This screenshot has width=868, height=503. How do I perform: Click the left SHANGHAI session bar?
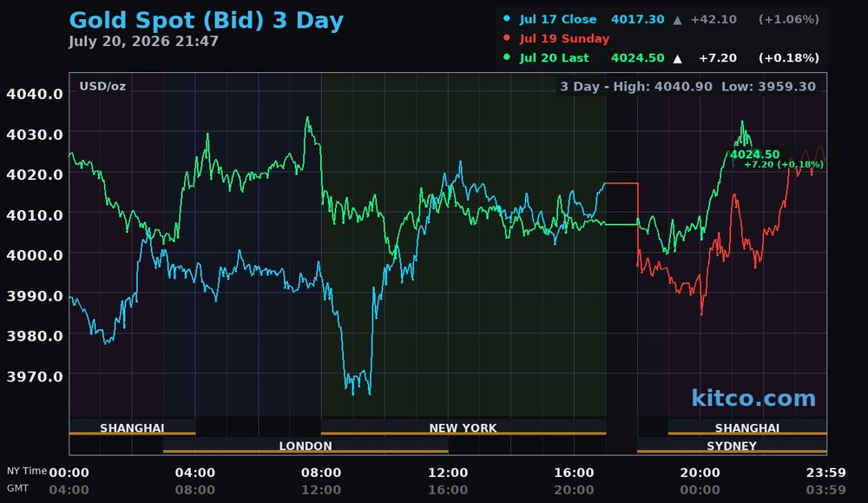point(132,427)
